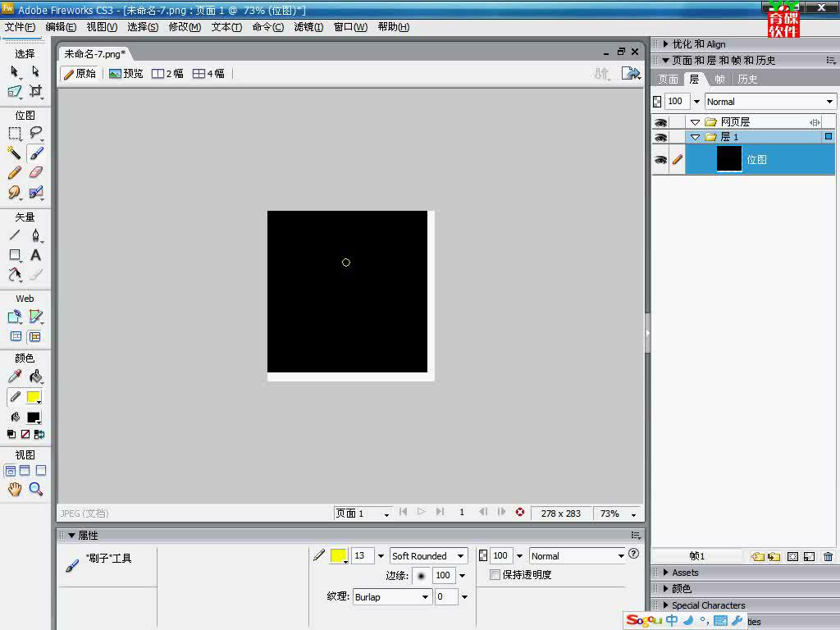The height and width of the screenshot is (630, 840).
Task: Expand the 优化 和 Align panel
Action: click(x=665, y=44)
